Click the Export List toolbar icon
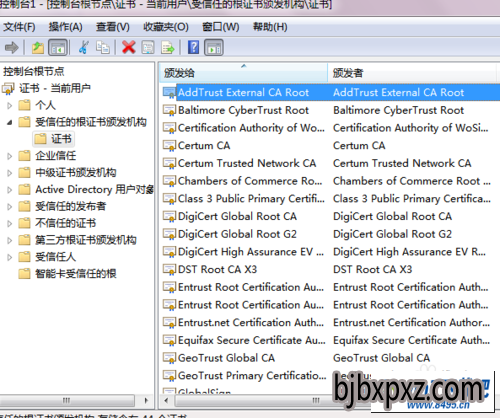The height and width of the screenshot is (418, 500). coord(168,47)
